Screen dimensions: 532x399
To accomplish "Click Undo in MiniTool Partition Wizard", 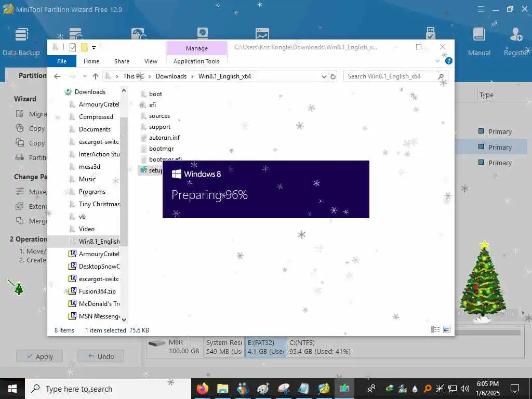I will tap(101, 356).
